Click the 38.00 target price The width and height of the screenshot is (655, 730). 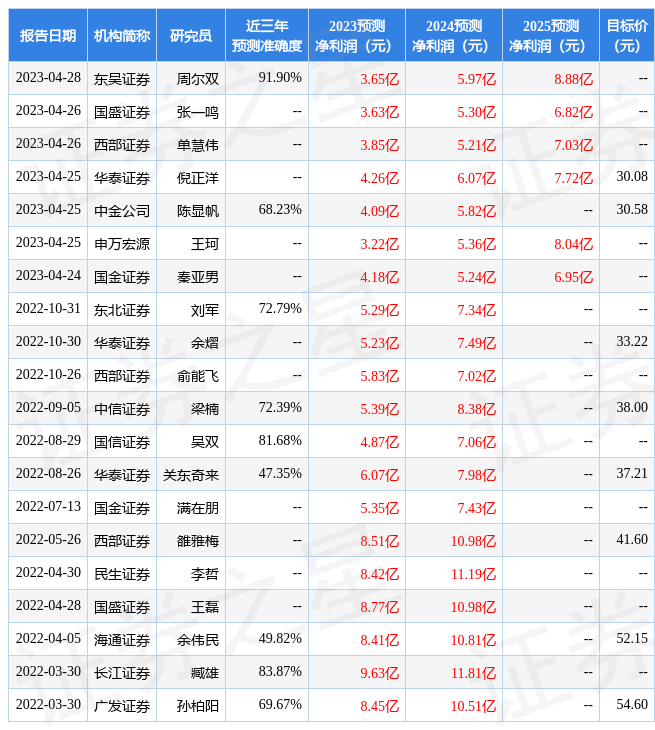[x=632, y=408]
